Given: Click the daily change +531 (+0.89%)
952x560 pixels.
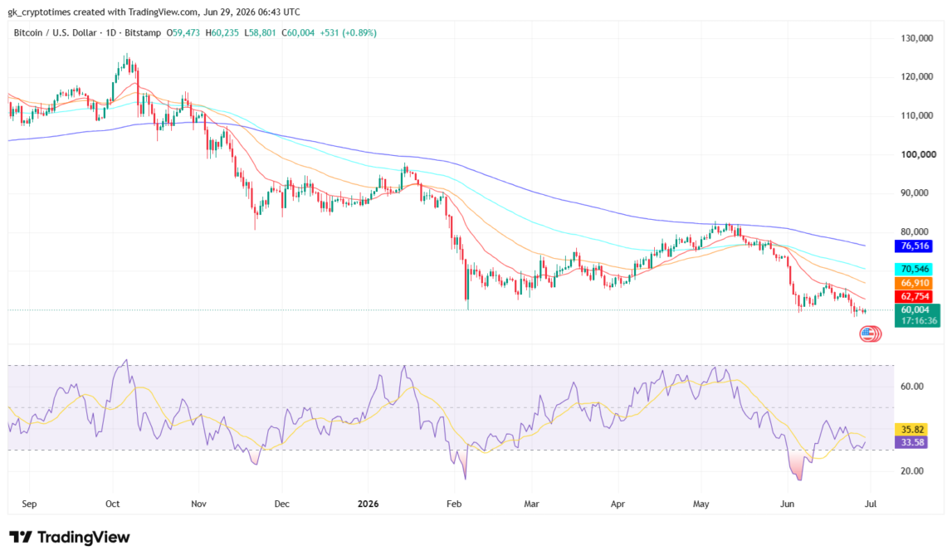Looking at the screenshot, I should (x=349, y=32).
